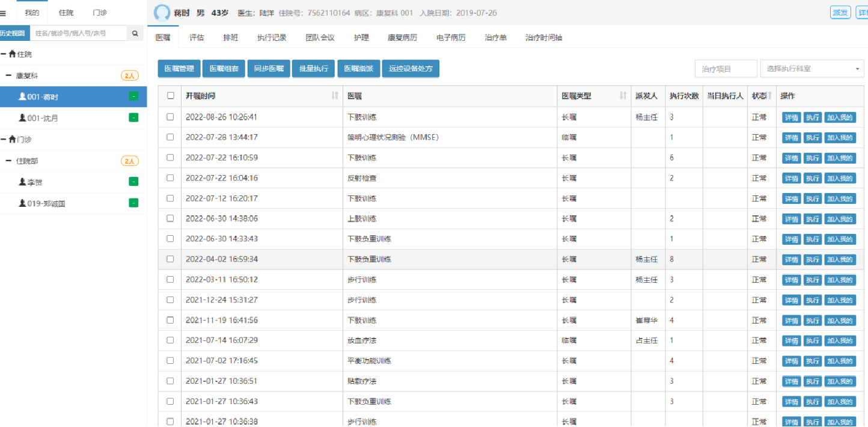Switch to the 执行记录 tab
This screenshot has height=427, width=868.
[x=272, y=37]
